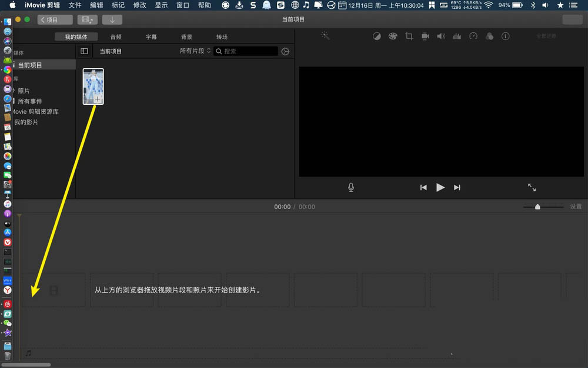Click the media import down-arrow button
The width and height of the screenshot is (588, 368).
pos(112,19)
